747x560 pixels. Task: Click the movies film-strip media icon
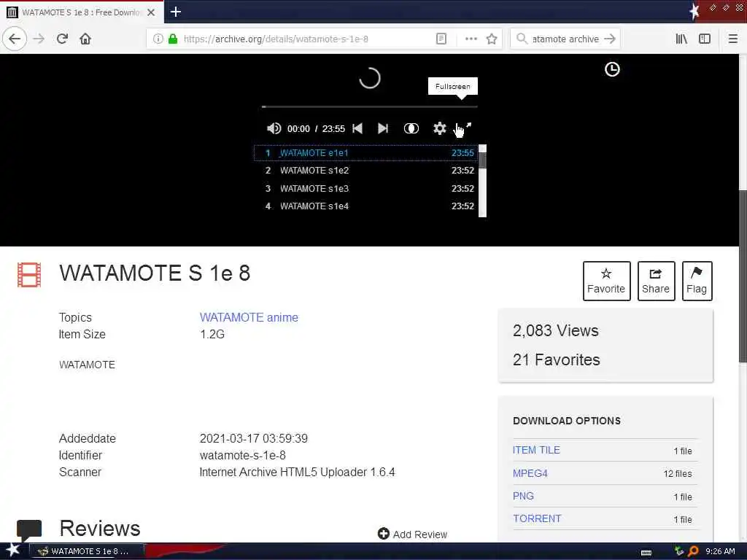[29, 275]
